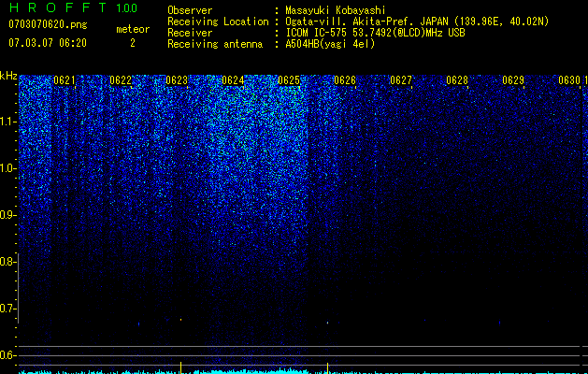
Task: Click the 0629 time marker
Action: point(513,80)
